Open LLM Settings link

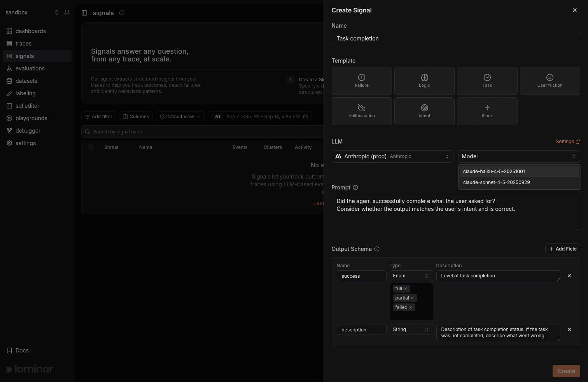[568, 142]
